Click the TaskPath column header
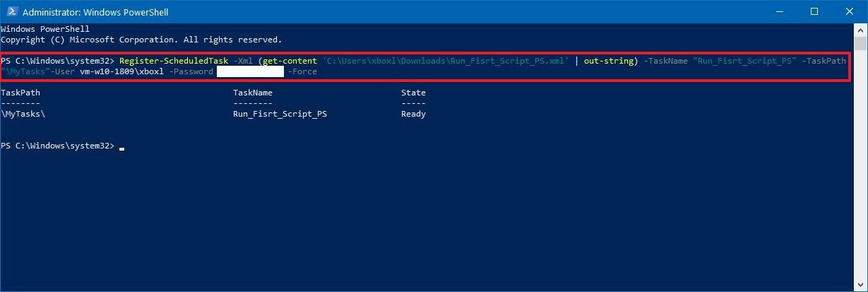The image size is (868, 292). point(20,93)
